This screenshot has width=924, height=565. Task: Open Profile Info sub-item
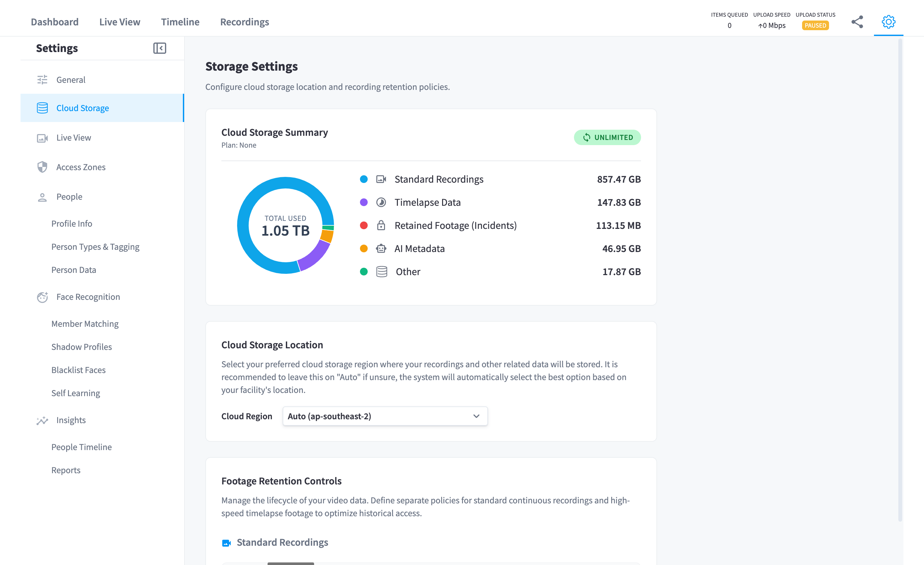[72, 224]
